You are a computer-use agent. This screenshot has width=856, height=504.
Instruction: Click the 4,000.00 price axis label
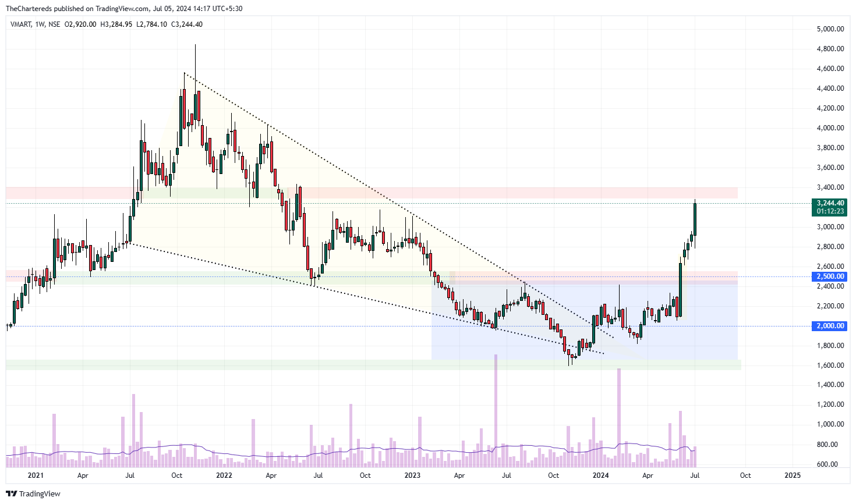click(830, 128)
